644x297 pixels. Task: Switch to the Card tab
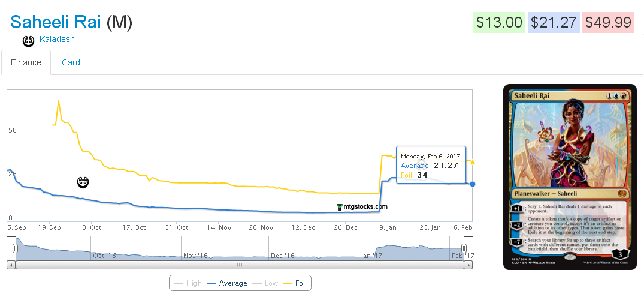[x=71, y=62]
